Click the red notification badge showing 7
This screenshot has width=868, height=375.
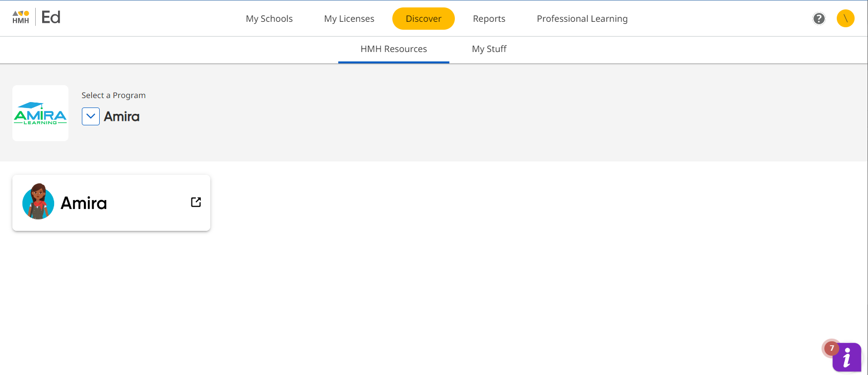(832, 348)
